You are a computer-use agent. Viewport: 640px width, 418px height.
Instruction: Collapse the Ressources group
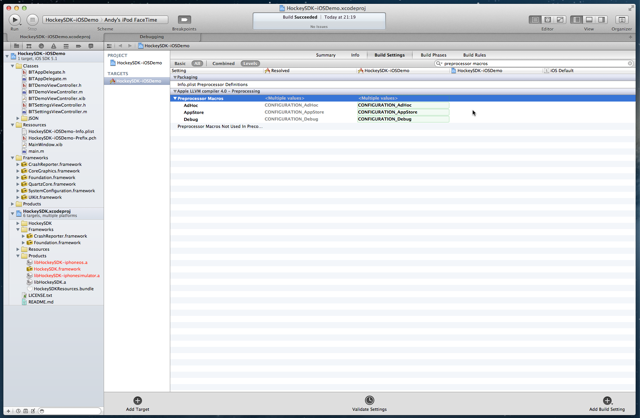click(x=13, y=125)
